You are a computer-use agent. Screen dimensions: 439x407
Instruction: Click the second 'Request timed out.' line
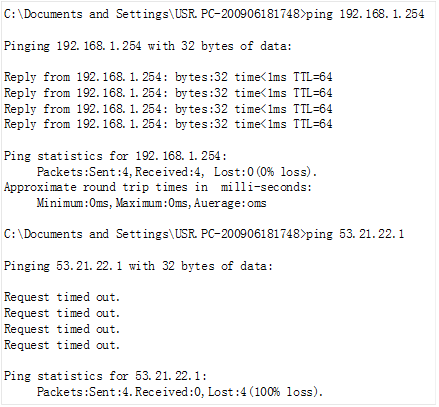pos(62,313)
